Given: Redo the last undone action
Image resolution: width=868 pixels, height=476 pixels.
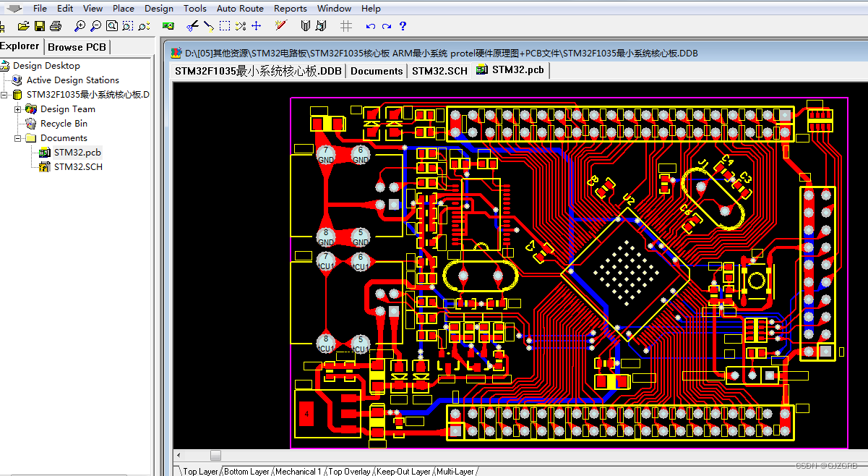Looking at the screenshot, I should (385, 25).
